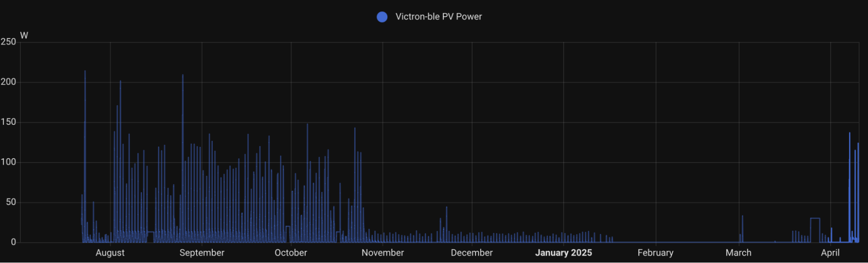Screen dimensions: 868x263
Task: Click the "W" unit label on the y-axis
Action: coord(24,36)
